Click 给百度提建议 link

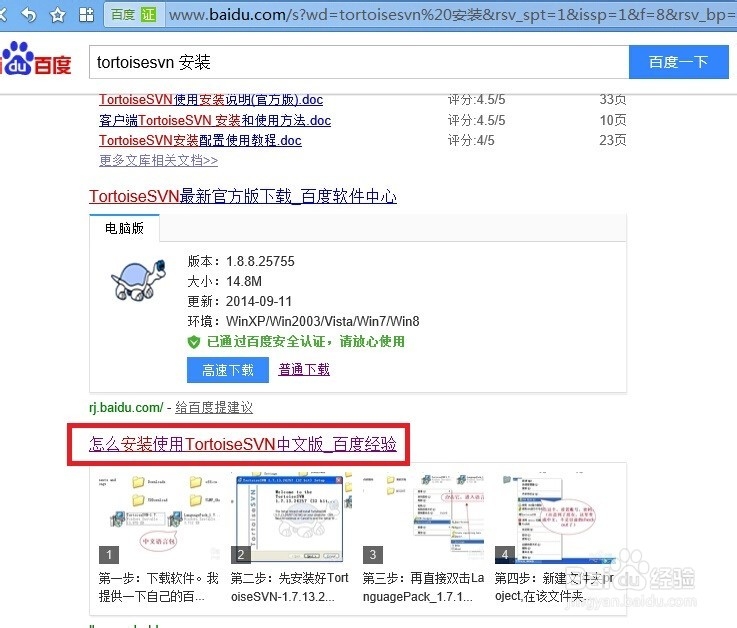point(214,408)
